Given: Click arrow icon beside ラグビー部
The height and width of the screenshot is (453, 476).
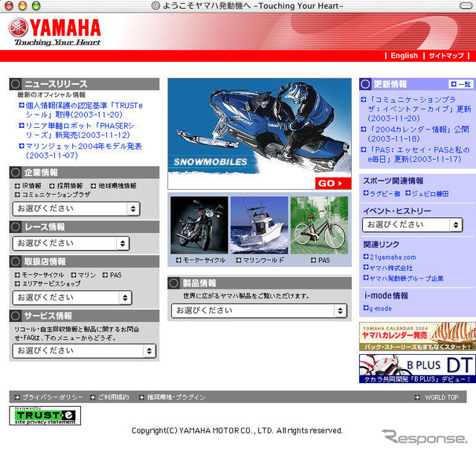Looking at the screenshot, I should (x=366, y=193).
